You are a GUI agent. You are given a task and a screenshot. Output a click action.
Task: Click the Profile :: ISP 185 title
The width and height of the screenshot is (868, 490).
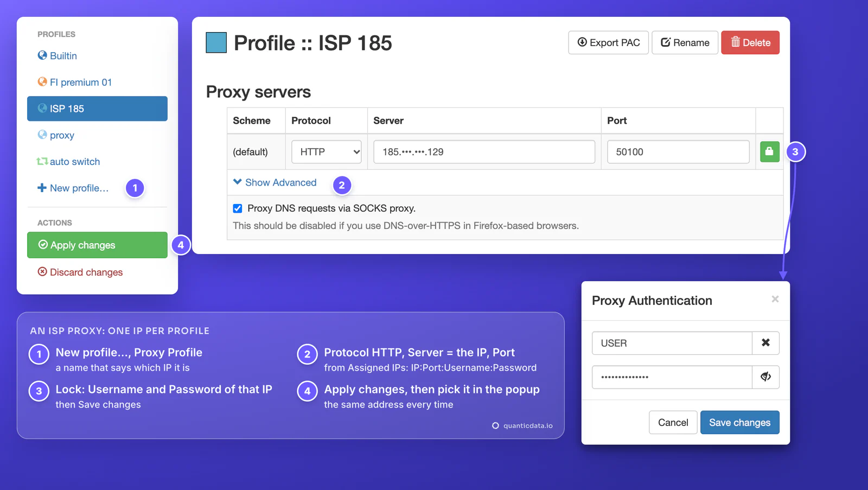[x=312, y=43]
